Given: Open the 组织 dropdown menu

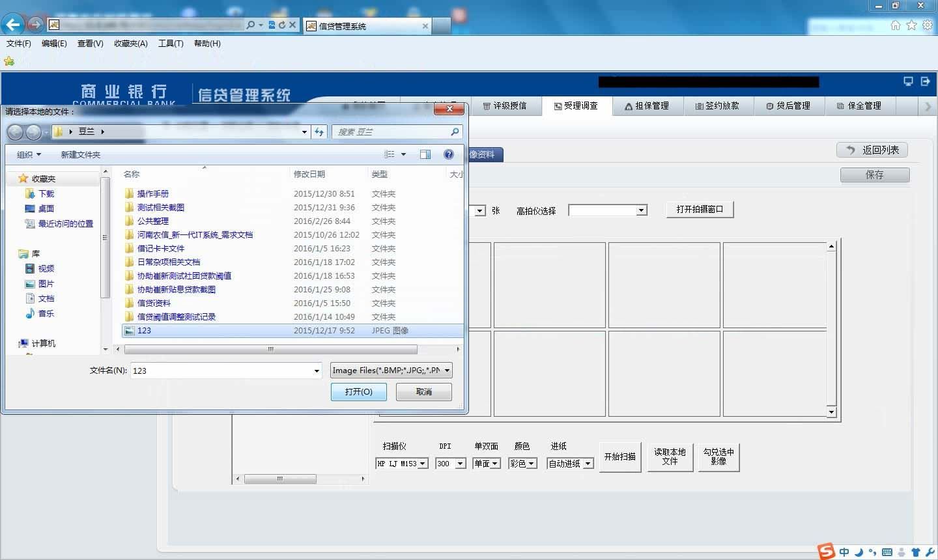Looking at the screenshot, I should point(29,154).
